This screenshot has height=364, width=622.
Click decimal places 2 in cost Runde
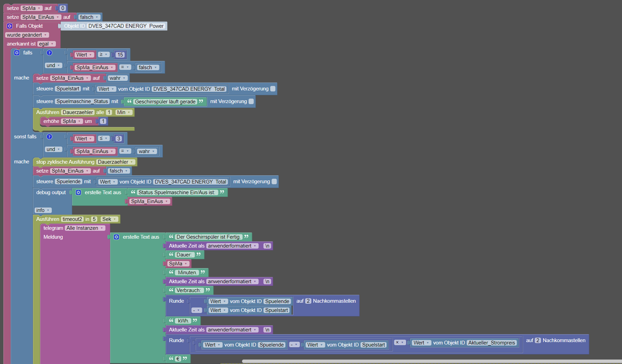pyautogui.click(x=538, y=340)
